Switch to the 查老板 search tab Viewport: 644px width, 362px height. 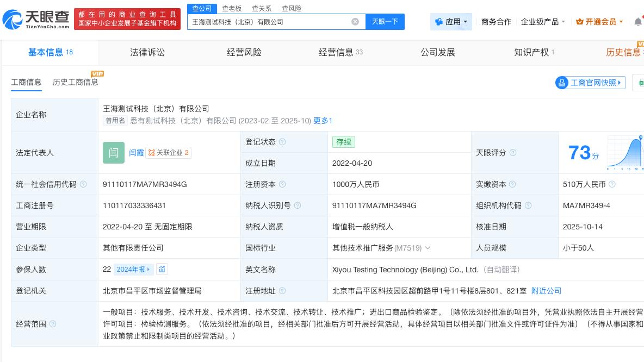(232, 8)
